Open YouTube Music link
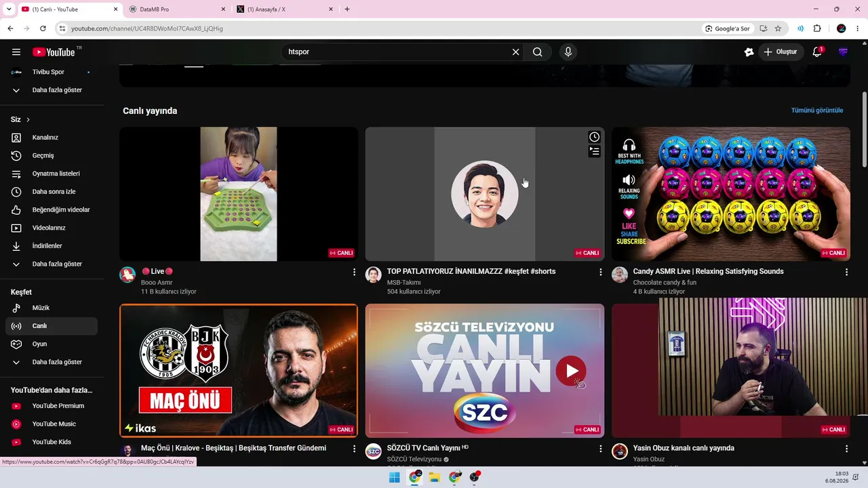This screenshot has height=488, width=868. coord(52,424)
